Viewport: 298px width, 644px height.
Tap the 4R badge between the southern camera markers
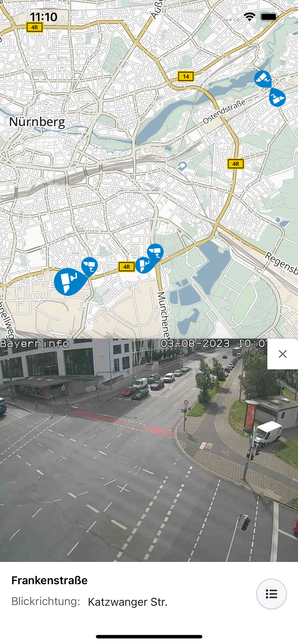pos(127,267)
